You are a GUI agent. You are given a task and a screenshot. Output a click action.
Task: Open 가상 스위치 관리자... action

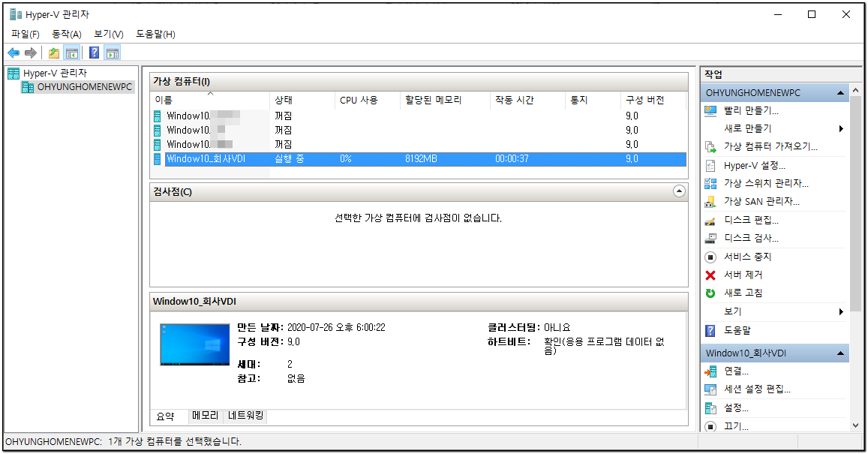pyautogui.click(x=766, y=183)
